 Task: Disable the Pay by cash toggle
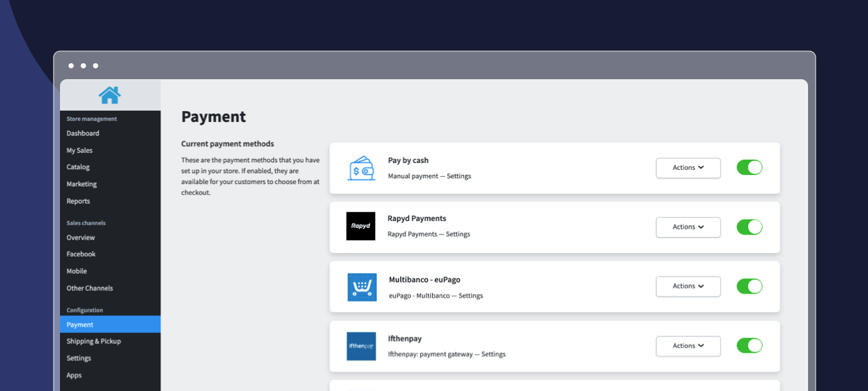[749, 167]
